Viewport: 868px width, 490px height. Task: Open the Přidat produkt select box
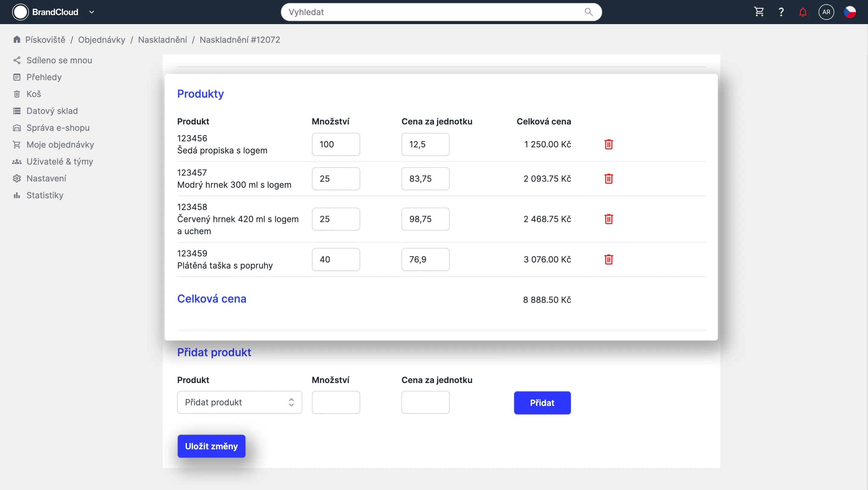(x=239, y=402)
